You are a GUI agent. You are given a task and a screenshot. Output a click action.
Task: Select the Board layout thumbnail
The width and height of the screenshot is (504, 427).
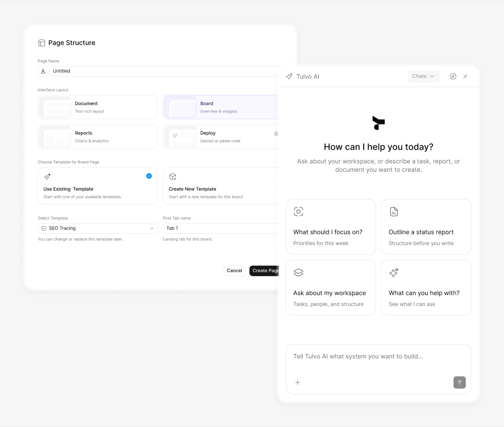181,107
